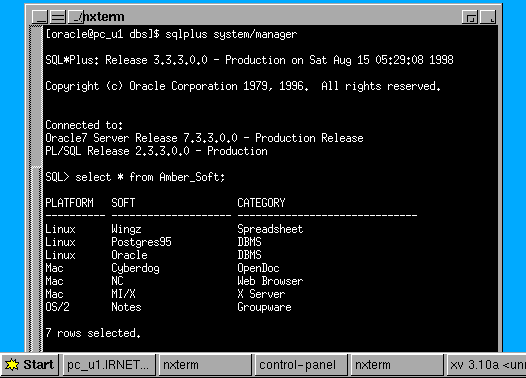Click the 'Connected to:' line
526x378 pixels.
click(x=84, y=125)
